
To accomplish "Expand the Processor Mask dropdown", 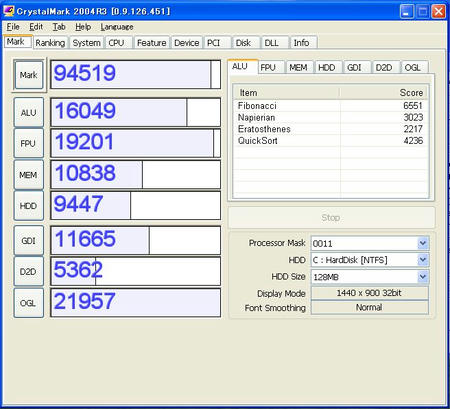I will 423,243.
